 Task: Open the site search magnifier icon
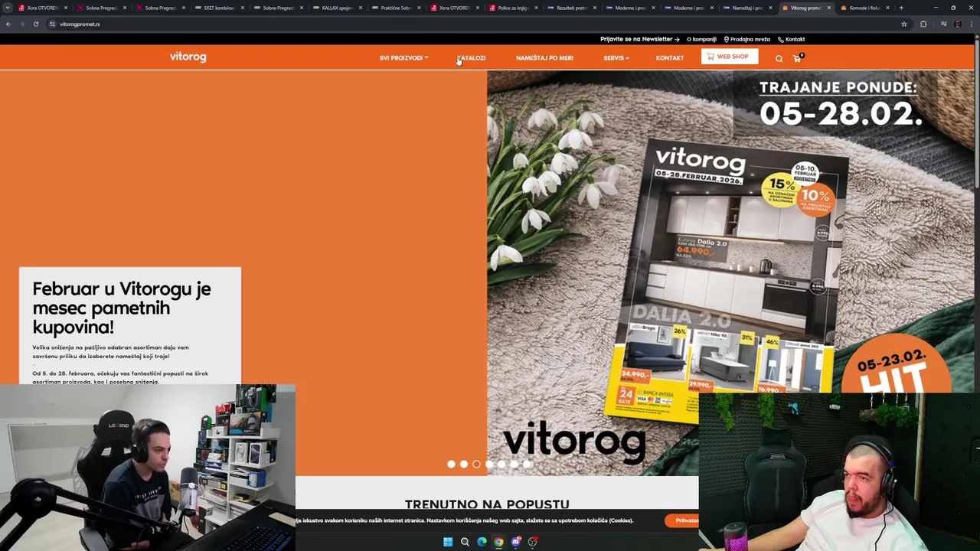[779, 58]
